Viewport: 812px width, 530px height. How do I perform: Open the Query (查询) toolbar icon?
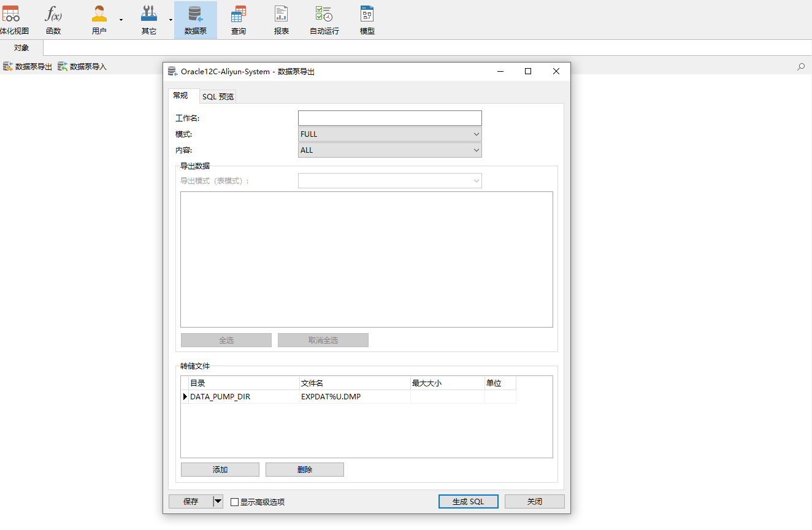point(239,20)
